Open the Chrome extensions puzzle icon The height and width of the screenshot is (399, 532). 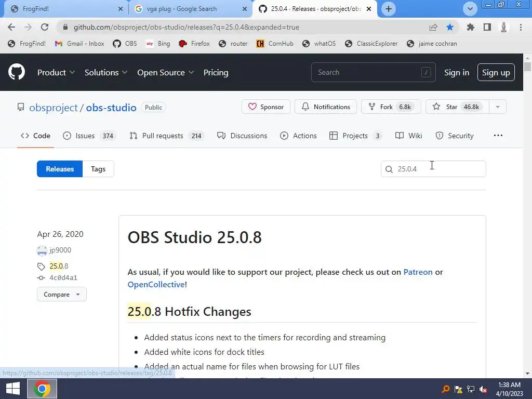point(471,27)
